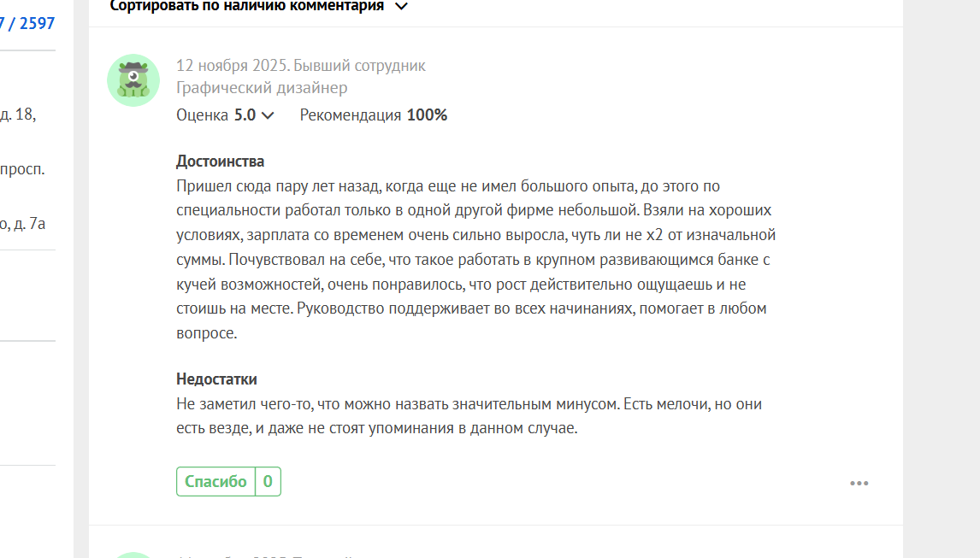Select the 'Графический дизайнер' job title

[x=262, y=87]
